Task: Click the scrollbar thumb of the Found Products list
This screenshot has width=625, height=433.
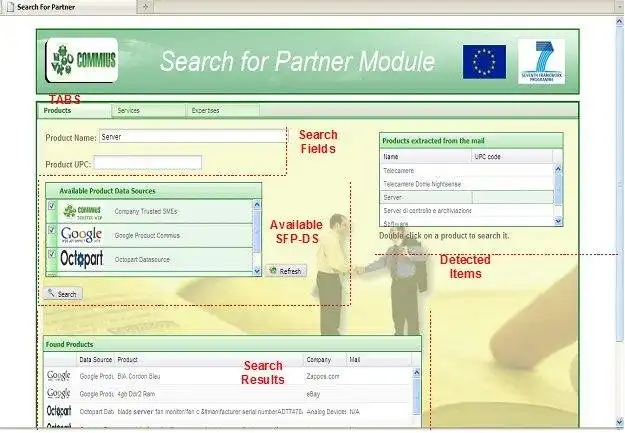Action: [416, 396]
